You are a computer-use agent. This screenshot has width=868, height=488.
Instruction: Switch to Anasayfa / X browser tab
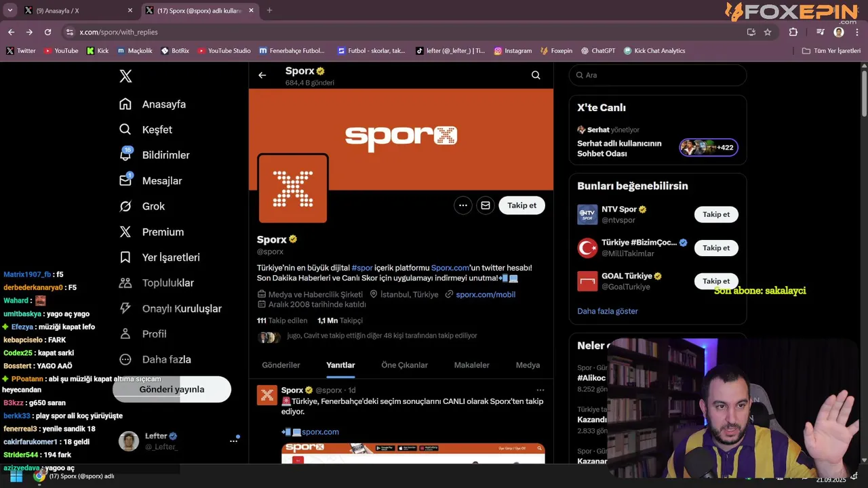coord(78,10)
